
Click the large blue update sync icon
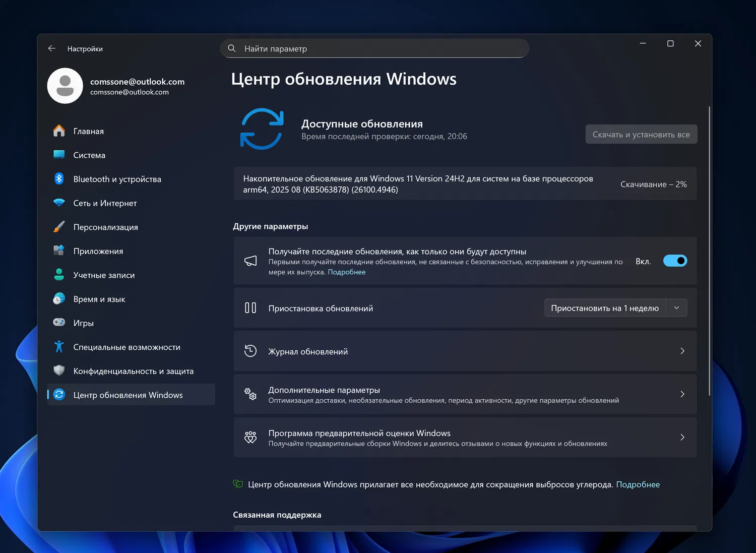click(x=262, y=129)
